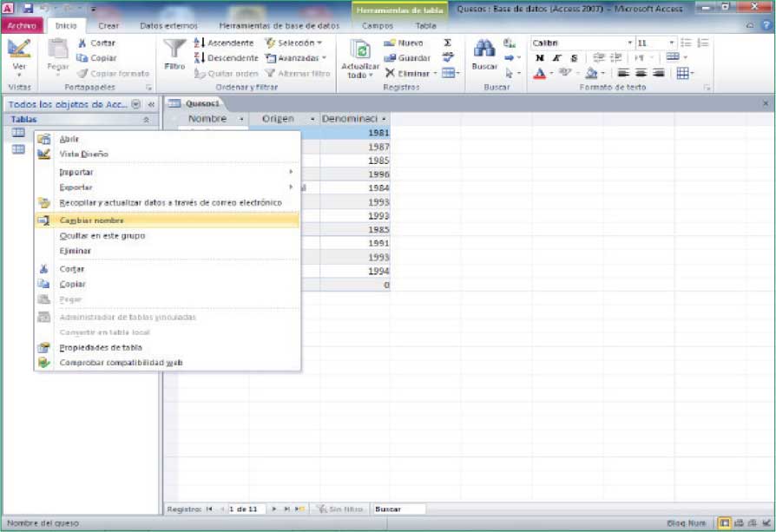Choose Vista Diseño from context menu
The height and width of the screenshot is (532, 776).
coord(83,154)
